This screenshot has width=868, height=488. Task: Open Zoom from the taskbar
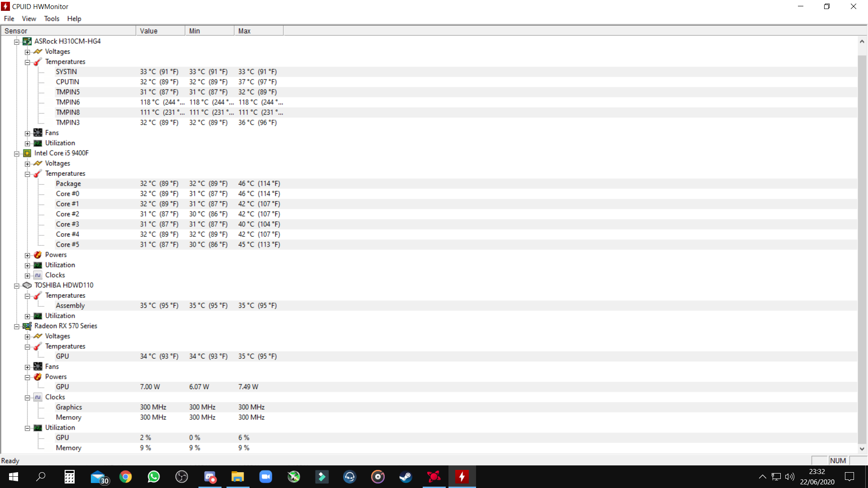point(266,477)
